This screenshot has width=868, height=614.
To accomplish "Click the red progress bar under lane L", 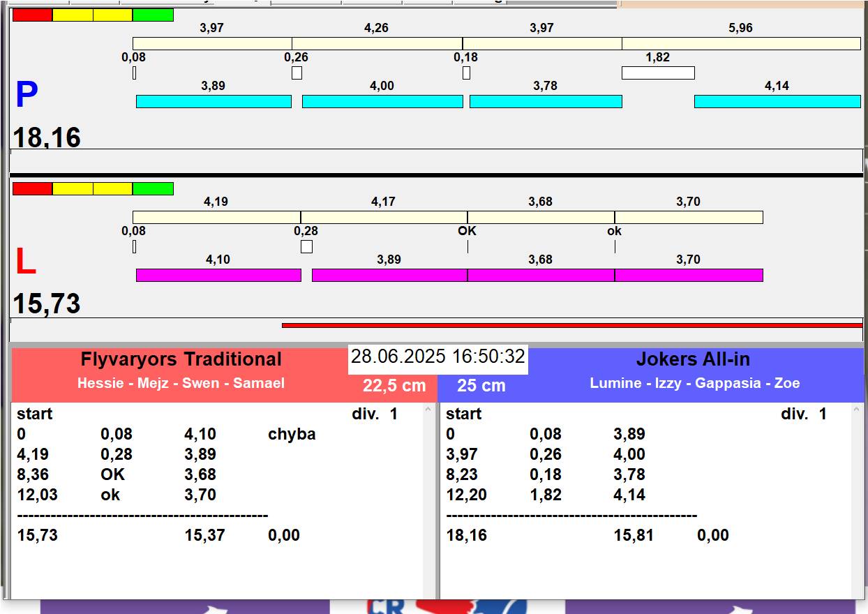I will pyautogui.click(x=572, y=325).
